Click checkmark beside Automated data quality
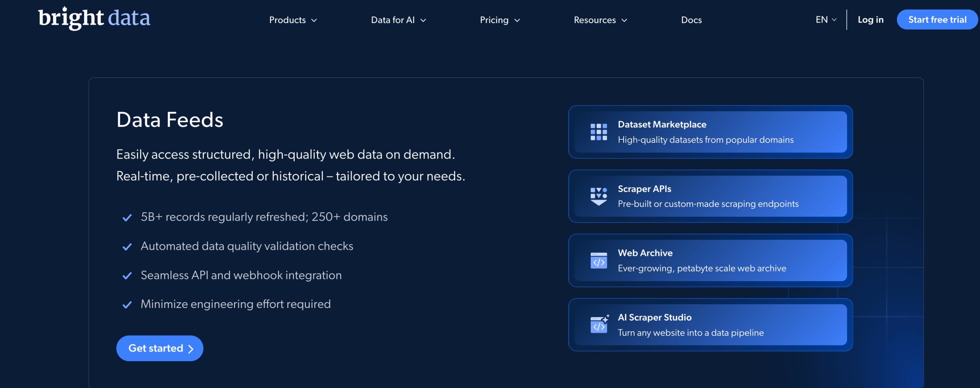Viewport: 980px width, 388px height. pos(127,247)
